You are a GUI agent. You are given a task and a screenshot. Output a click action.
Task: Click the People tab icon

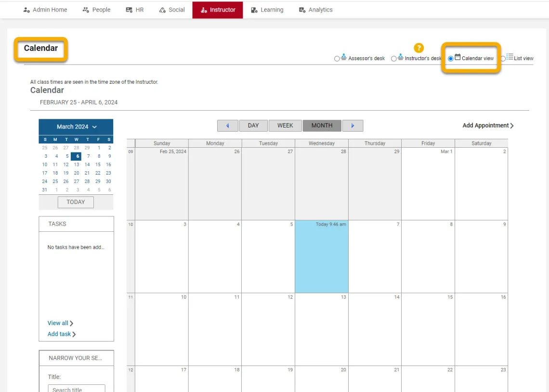click(86, 10)
